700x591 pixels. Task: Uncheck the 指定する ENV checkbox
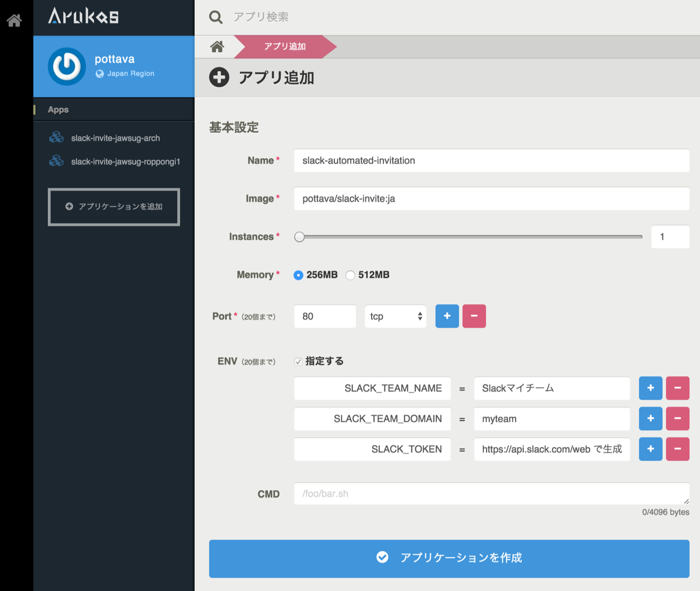(x=297, y=360)
